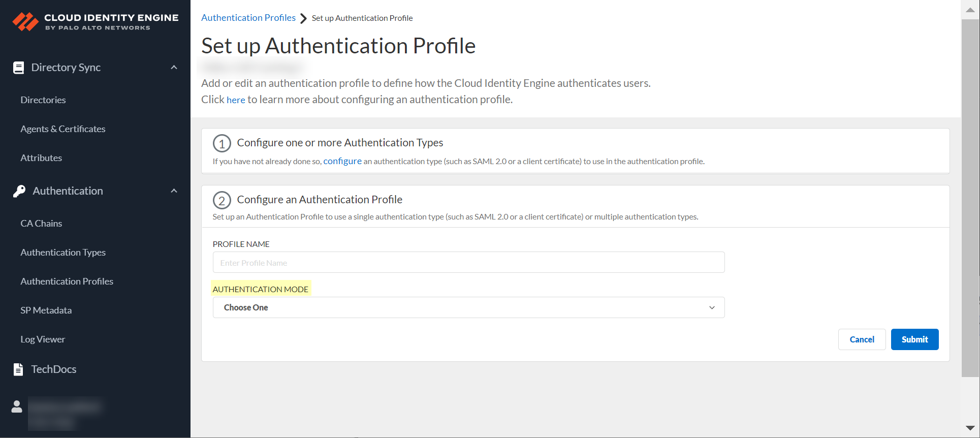Viewport: 980px width, 438px height.
Task: Click the Authentication Profiles breadcrumb link
Action: 248,18
